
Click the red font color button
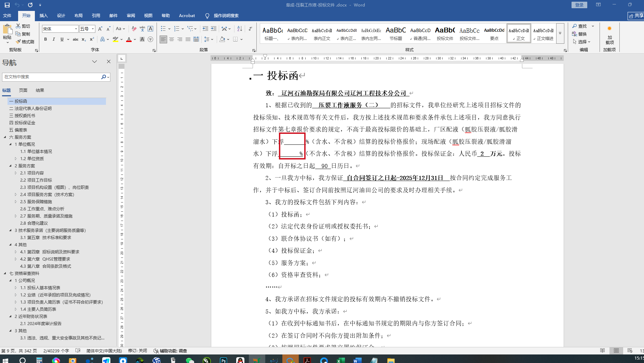(129, 40)
